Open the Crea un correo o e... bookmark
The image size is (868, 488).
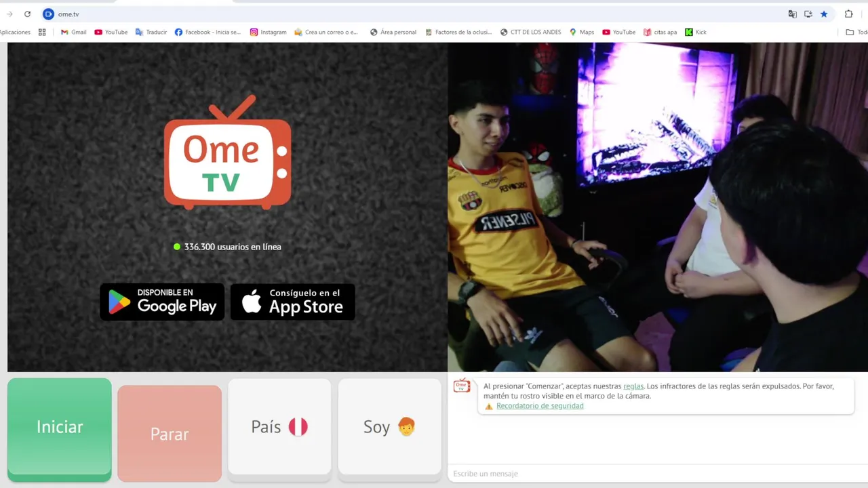point(326,32)
